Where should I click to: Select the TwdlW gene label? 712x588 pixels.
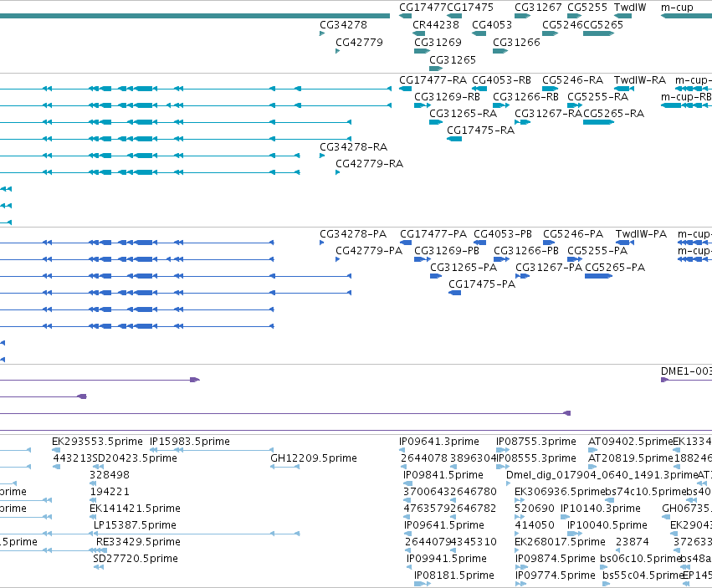pos(630,8)
